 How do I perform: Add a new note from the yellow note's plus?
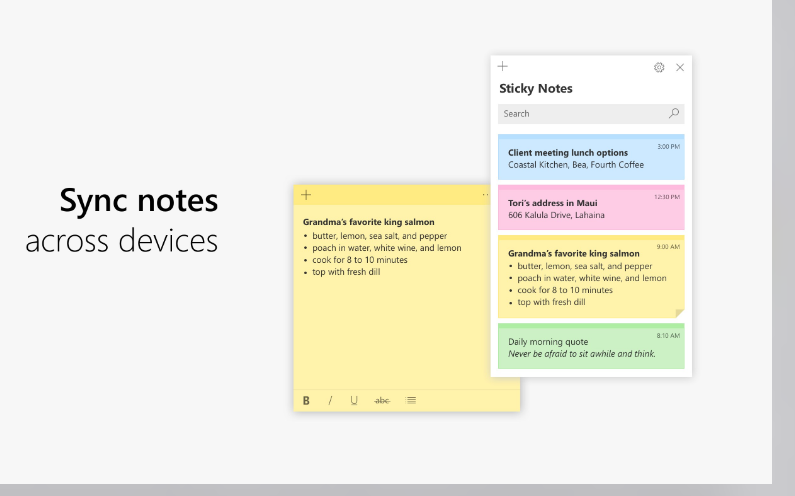306,195
